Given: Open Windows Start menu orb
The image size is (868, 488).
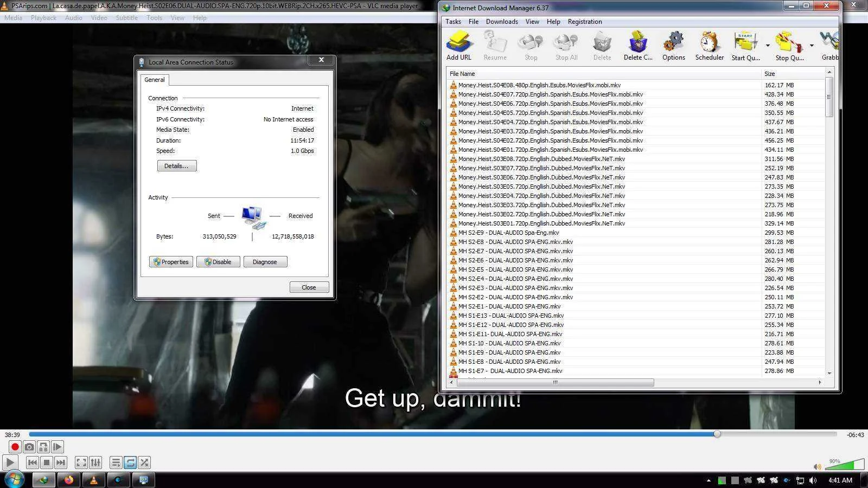Looking at the screenshot, I should pos(15,480).
